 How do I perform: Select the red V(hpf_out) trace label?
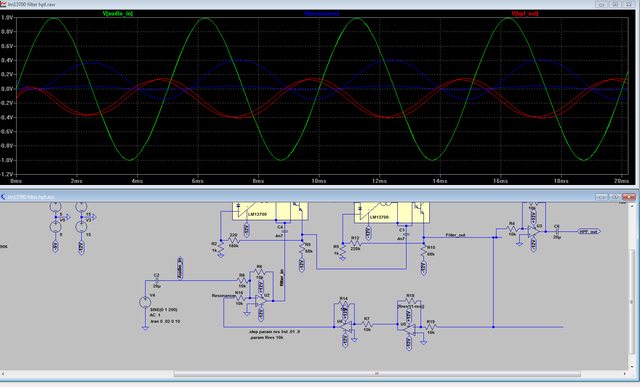pyautogui.click(x=525, y=13)
